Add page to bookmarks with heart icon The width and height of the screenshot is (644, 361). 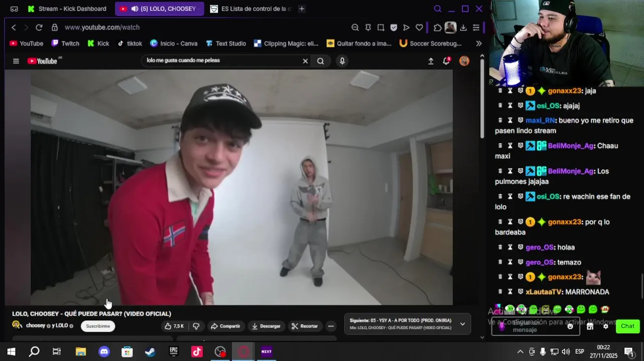420,28
